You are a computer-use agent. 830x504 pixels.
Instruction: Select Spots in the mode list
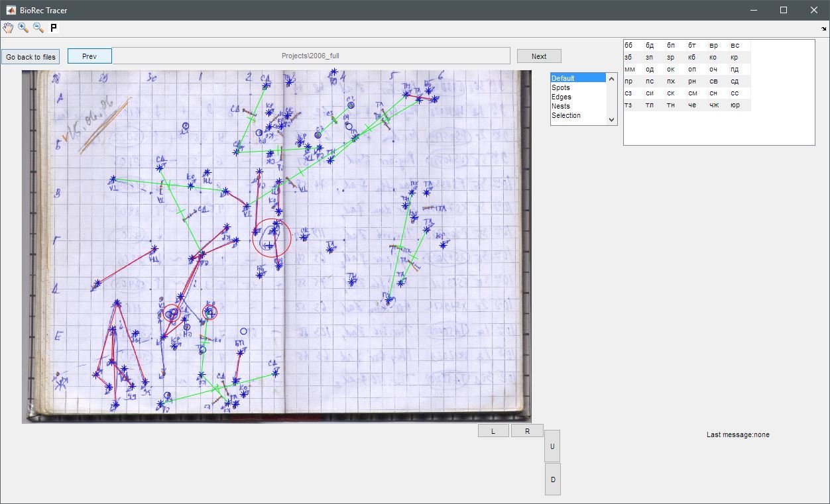561,87
